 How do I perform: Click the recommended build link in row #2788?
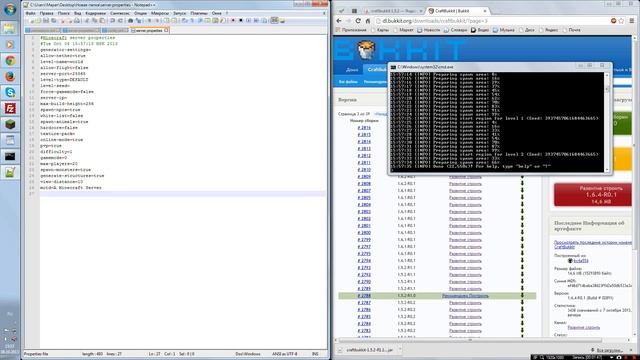coord(465,296)
